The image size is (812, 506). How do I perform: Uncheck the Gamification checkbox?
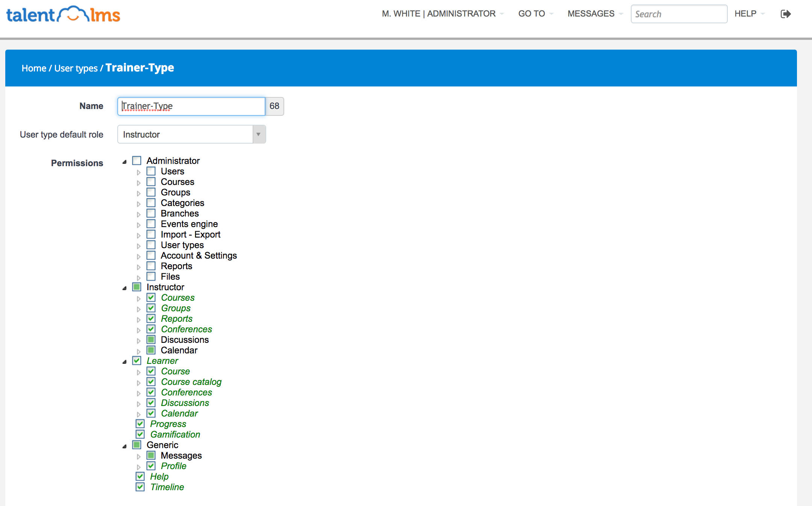(140, 434)
